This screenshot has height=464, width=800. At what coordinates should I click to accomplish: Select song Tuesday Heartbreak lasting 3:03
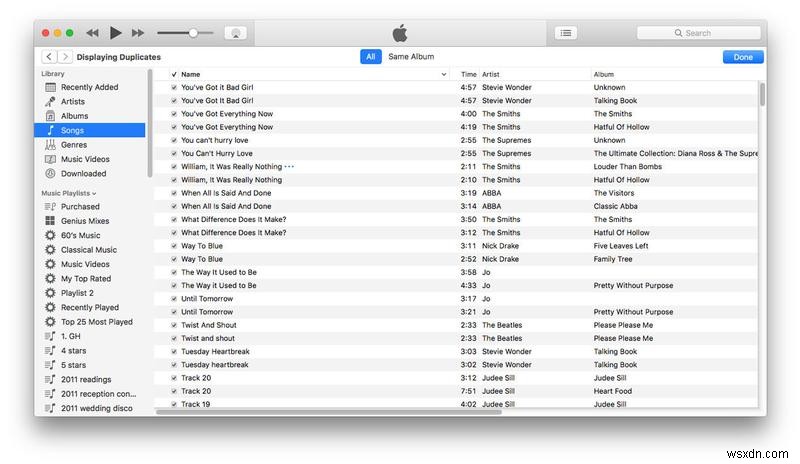(x=456, y=352)
